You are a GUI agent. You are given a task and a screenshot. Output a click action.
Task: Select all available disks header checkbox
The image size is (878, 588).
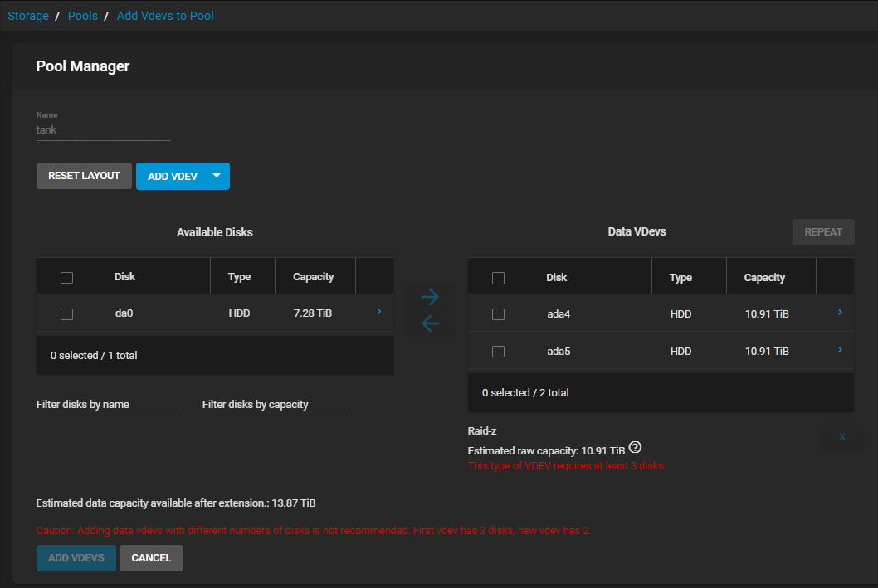(x=67, y=277)
